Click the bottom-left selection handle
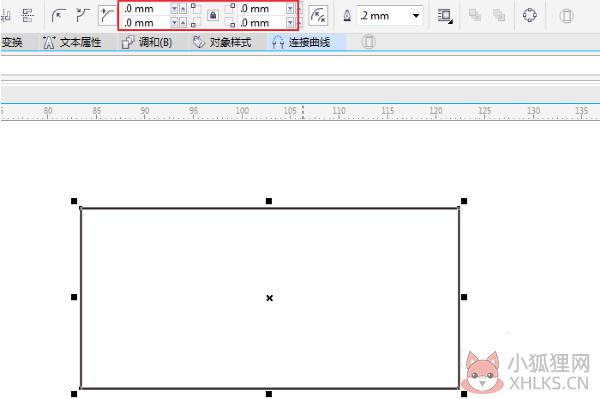Image resolution: width=600 pixels, height=399 pixels. click(x=74, y=394)
